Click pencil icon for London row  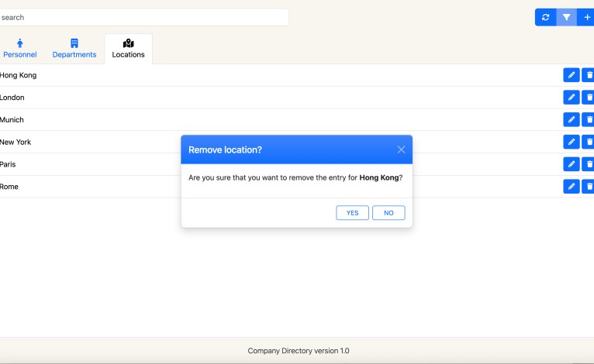click(571, 98)
